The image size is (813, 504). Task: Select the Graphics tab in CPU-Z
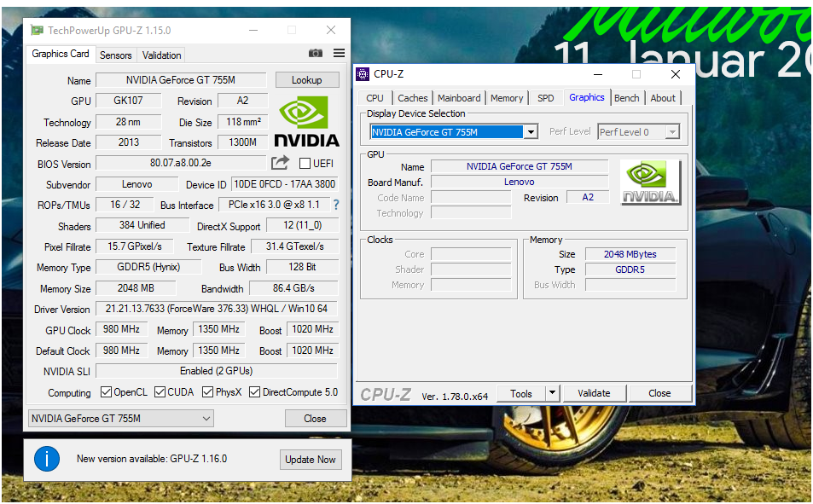(586, 97)
